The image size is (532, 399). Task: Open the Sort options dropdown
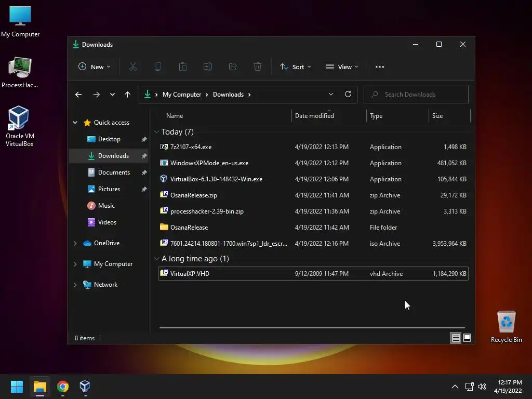tap(295, 67)
